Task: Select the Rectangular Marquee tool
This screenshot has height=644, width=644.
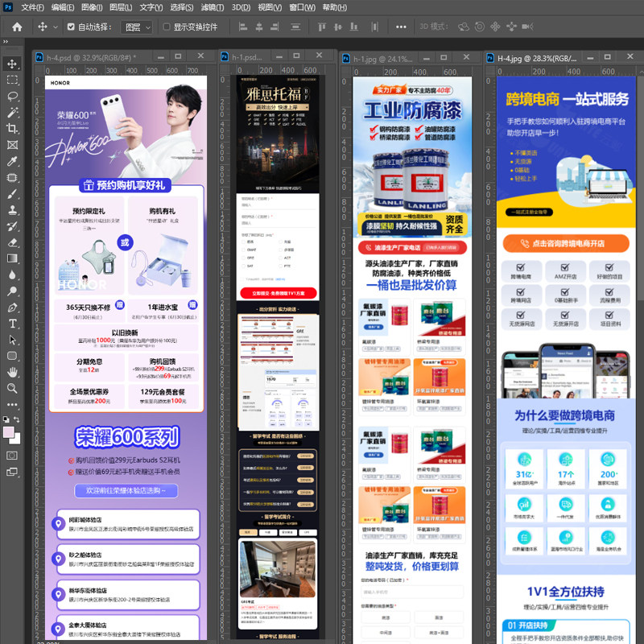Action: point(12,80)
